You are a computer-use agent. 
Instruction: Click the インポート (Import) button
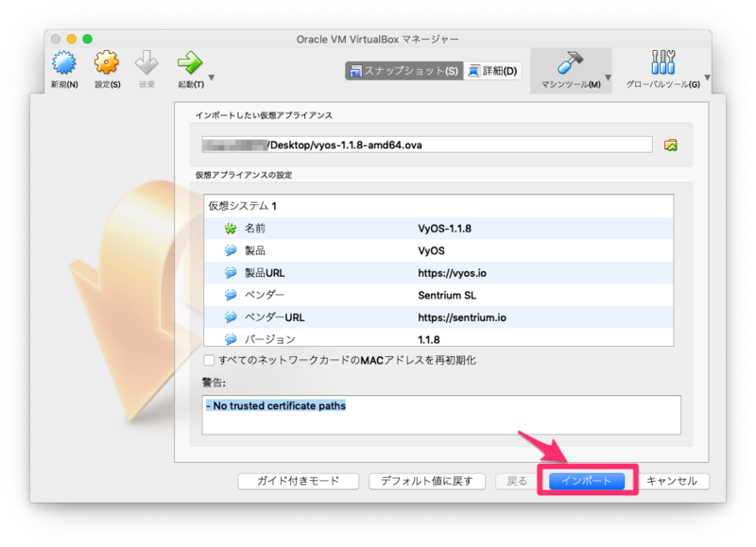coord(589,481)
